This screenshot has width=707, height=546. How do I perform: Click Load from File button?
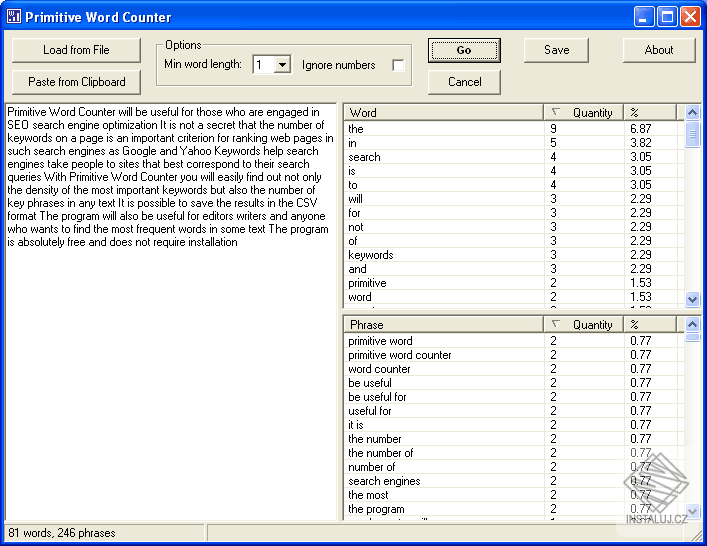click(x=77, y=50)
